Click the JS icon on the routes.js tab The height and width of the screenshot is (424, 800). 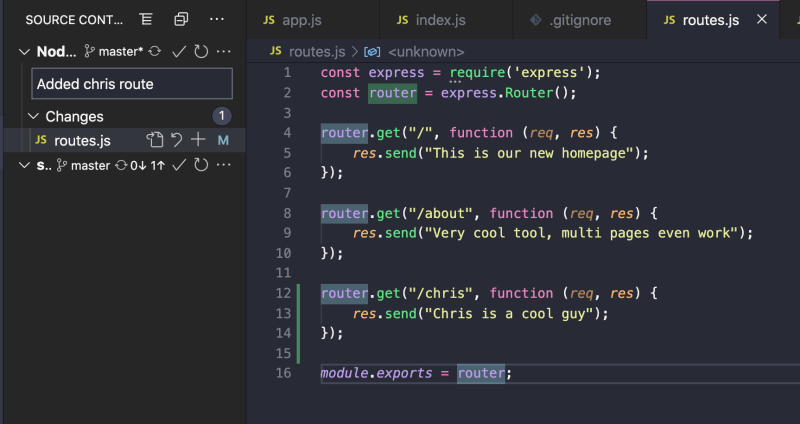pos(669,20)
